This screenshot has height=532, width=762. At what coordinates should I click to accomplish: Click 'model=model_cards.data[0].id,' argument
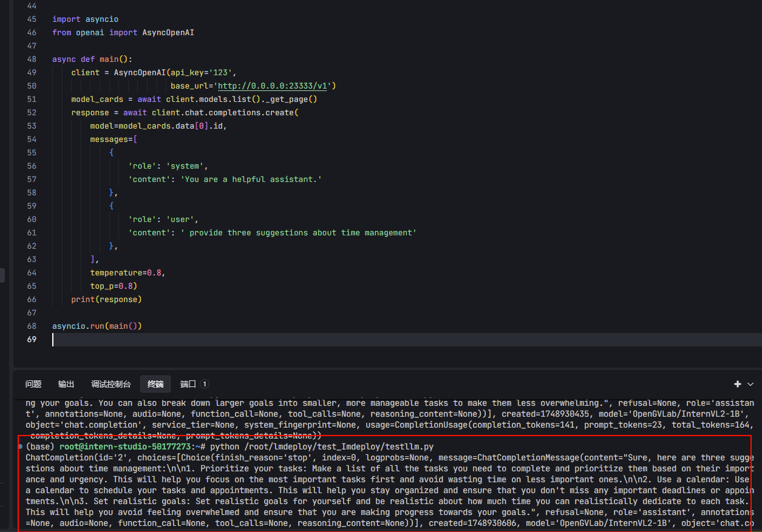159,126
